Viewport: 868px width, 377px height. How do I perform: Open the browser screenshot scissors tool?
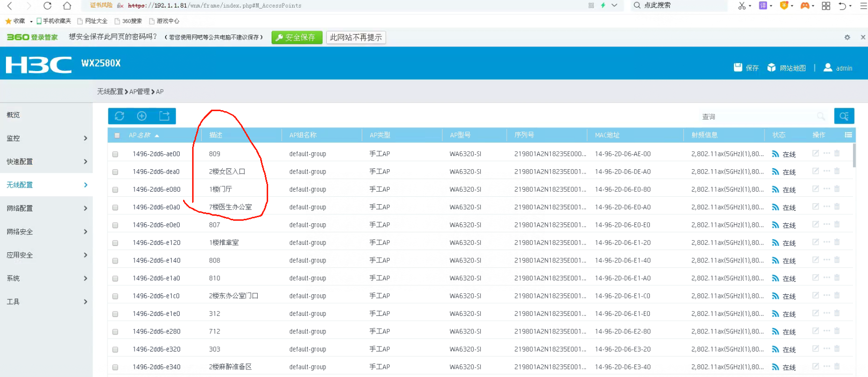click(742, 6)
